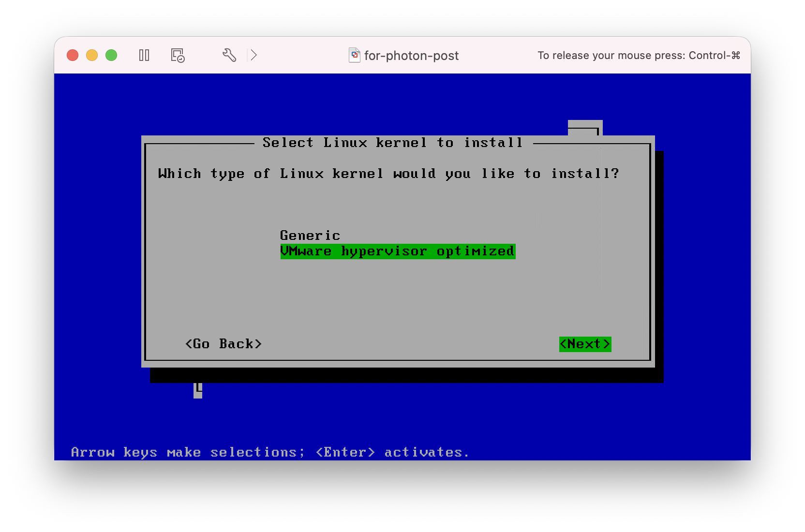This screenshot has width=805, height=532.
Task: Open virtual machine settings wrench
Action: 229,55
